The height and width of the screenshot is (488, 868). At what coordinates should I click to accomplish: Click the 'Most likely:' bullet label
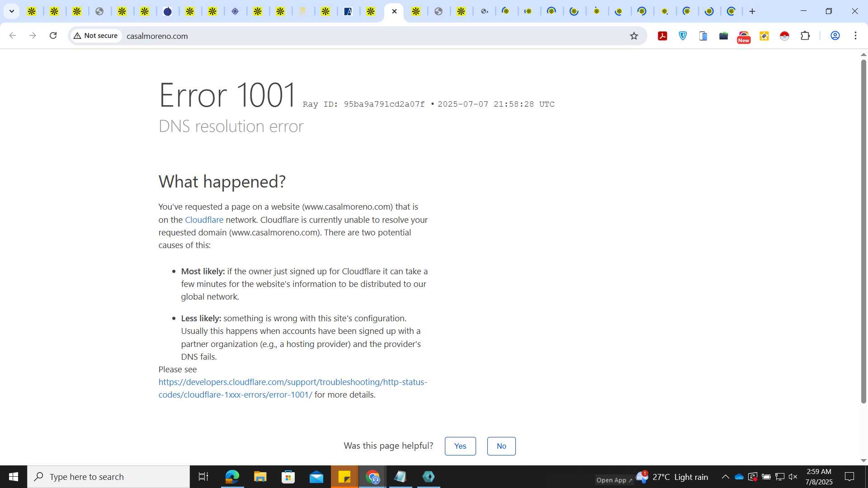(x=203, y=271)
